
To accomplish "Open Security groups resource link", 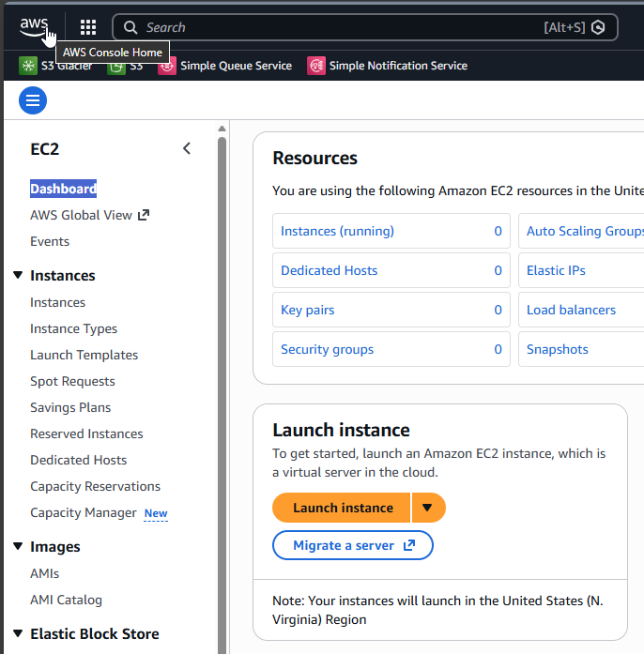I will click(328, 349).
